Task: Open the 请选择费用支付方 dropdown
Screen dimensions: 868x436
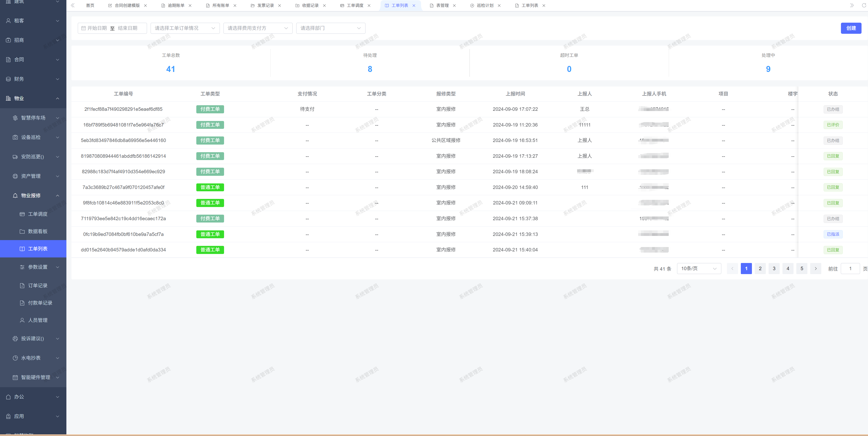Action: [257, 28]
